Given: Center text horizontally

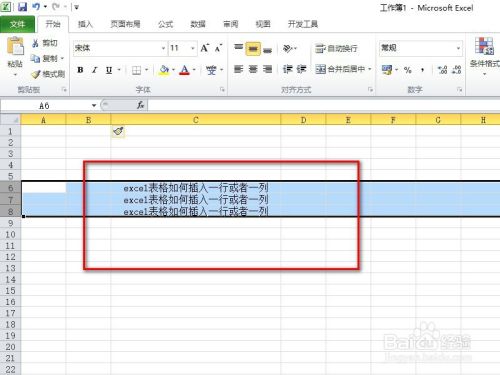Looking at the screenshot, I should [x=253, y=69].
